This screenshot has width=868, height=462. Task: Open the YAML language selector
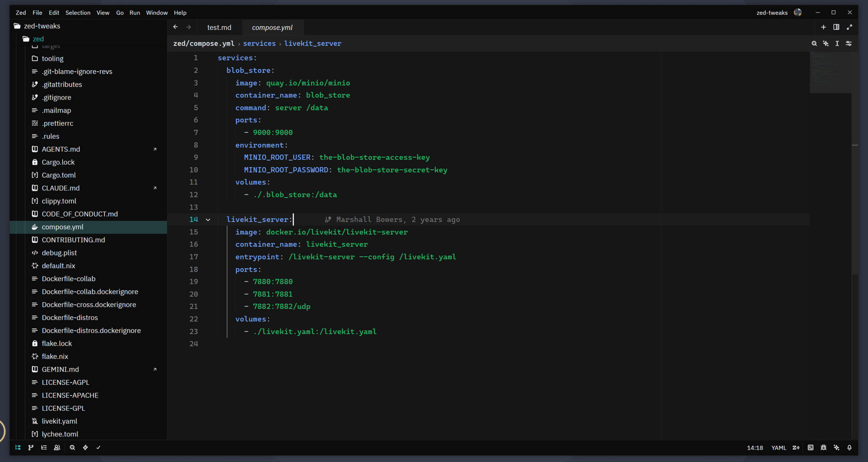tap(778, 448)
